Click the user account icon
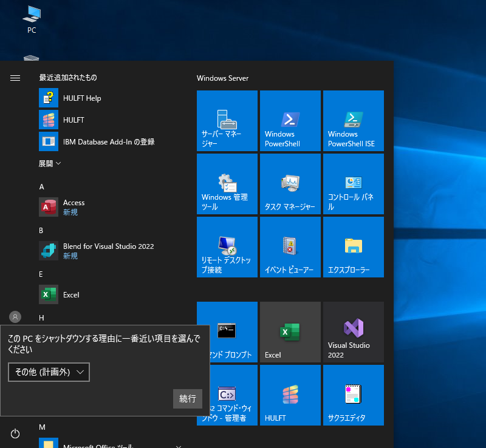Viewport: 486px width, 448px height. point(15,317)
